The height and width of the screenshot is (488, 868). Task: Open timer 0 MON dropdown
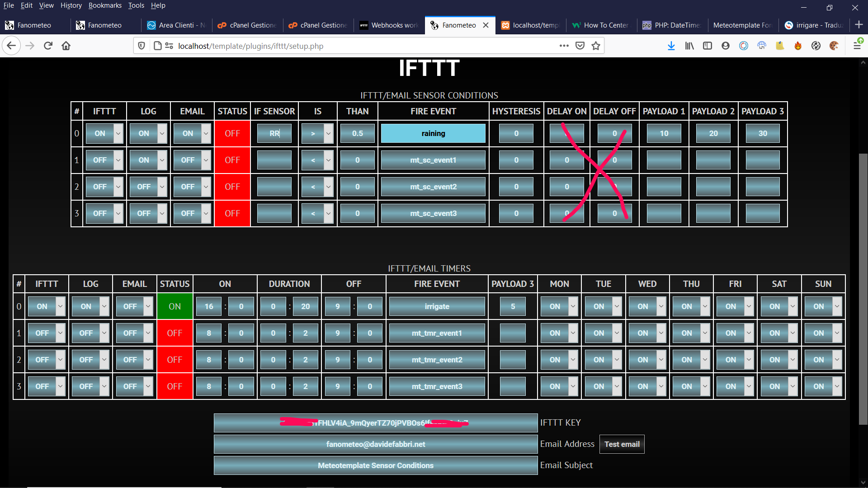coord(559,306)
